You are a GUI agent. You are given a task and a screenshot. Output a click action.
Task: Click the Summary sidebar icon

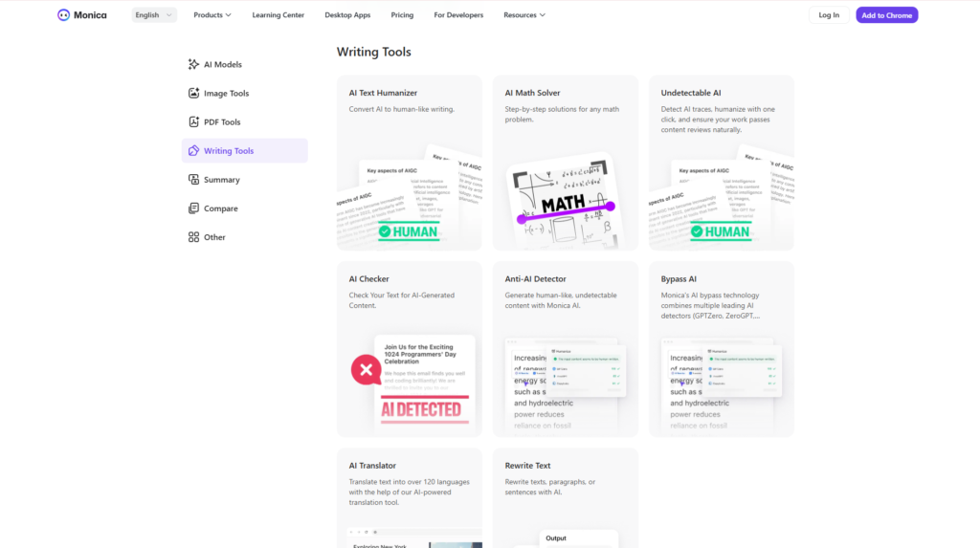(193, 180)
